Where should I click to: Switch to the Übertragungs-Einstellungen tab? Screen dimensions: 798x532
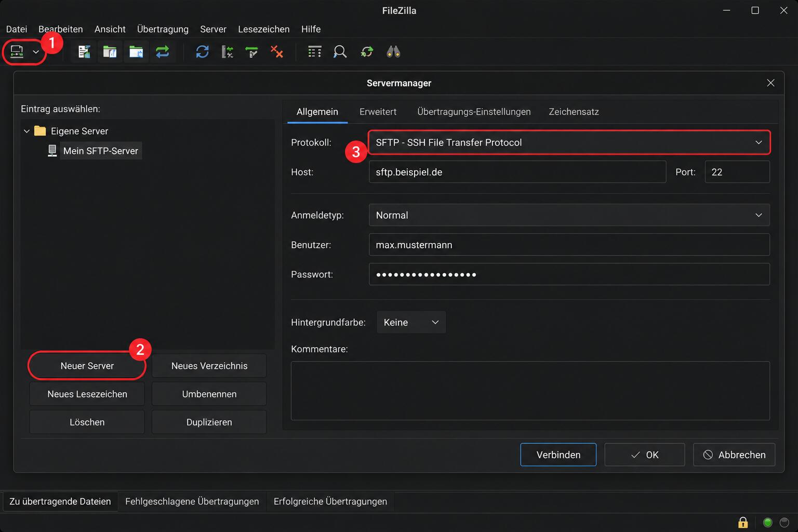coord(474,112)
